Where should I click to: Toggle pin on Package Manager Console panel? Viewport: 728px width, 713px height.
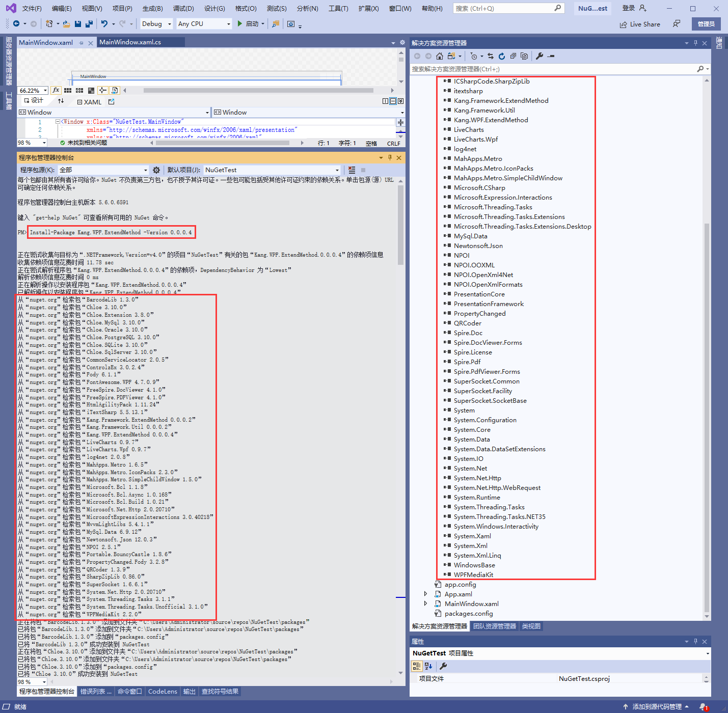pyautogui.click(x=390, y=158)
